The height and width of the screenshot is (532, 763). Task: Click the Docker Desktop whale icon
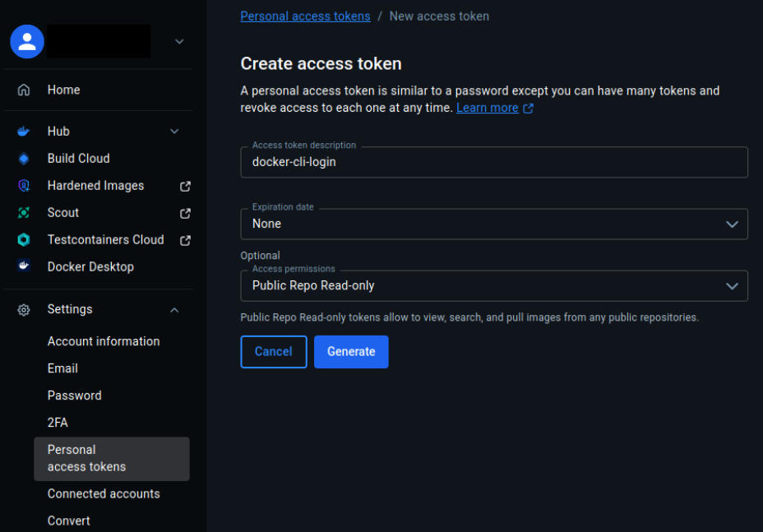tap(24, 266)
